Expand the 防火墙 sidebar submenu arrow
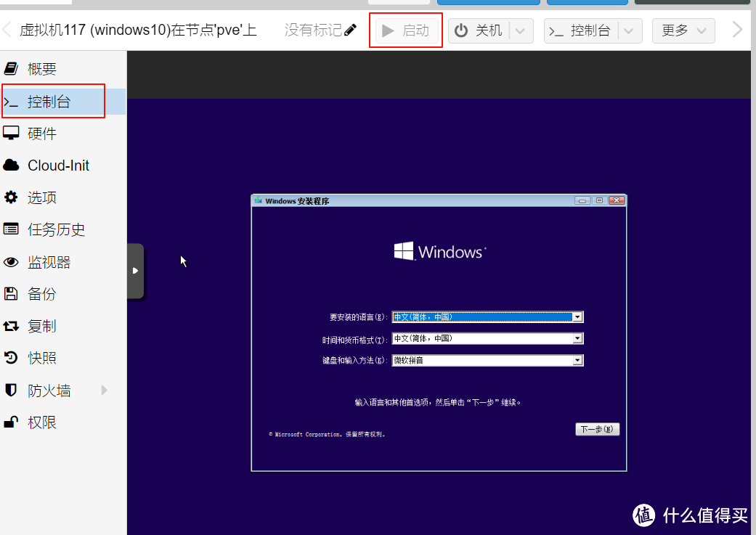The image size is (756, 535). click(x=104, y=390)
